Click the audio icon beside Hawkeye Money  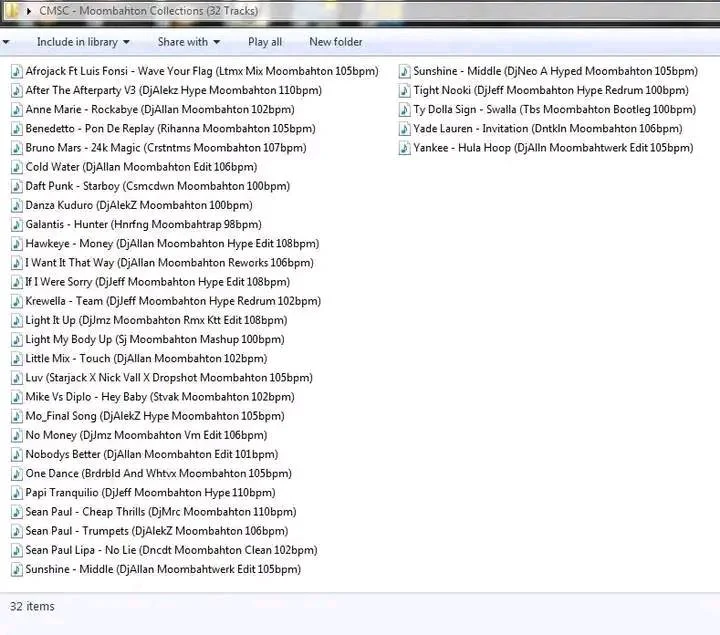tap(17, 244)
